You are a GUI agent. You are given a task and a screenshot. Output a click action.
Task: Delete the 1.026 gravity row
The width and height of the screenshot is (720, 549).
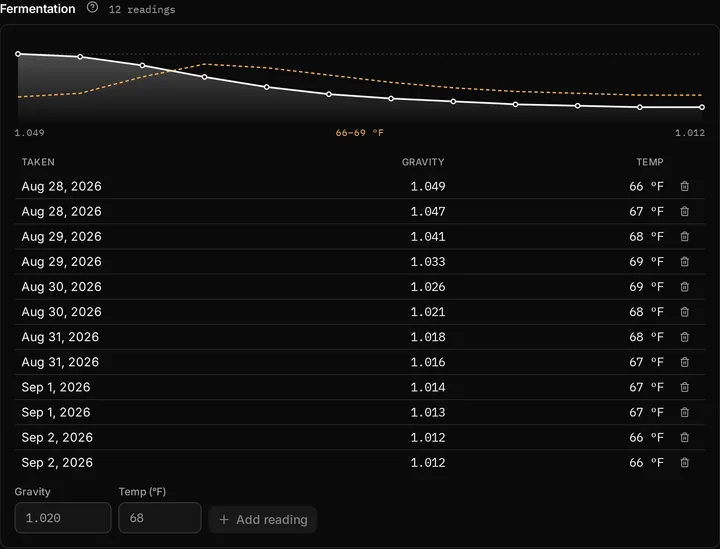[684, 287]
